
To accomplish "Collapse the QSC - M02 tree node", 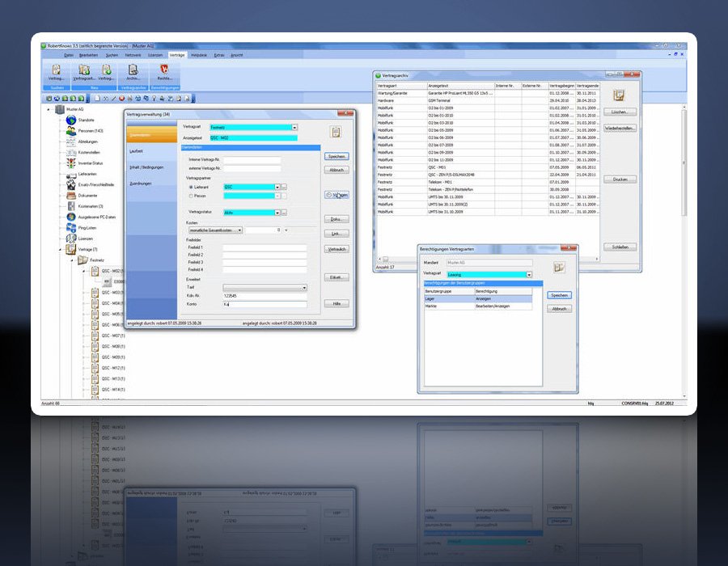I will pyautogui.click(x=83, y=271).
